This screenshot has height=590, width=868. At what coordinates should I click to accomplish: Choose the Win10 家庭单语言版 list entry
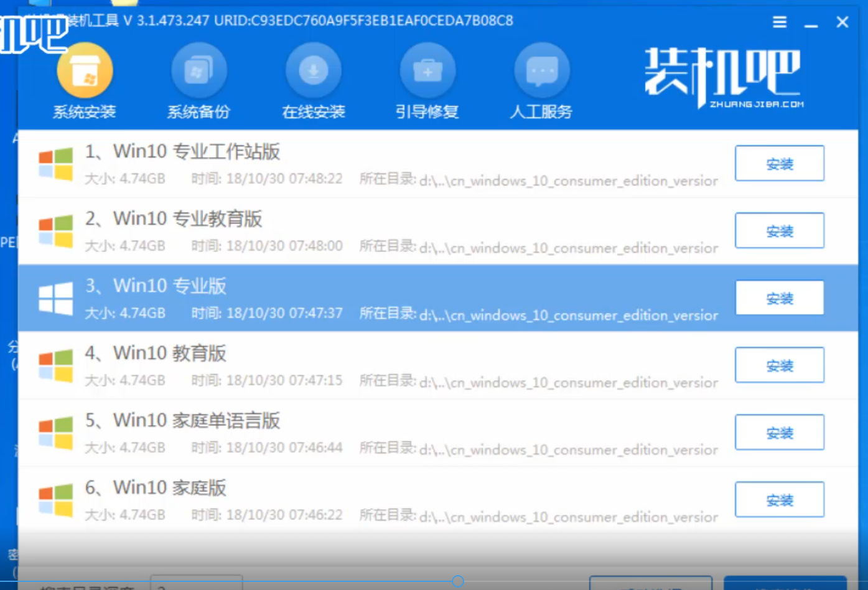[373, 433]
